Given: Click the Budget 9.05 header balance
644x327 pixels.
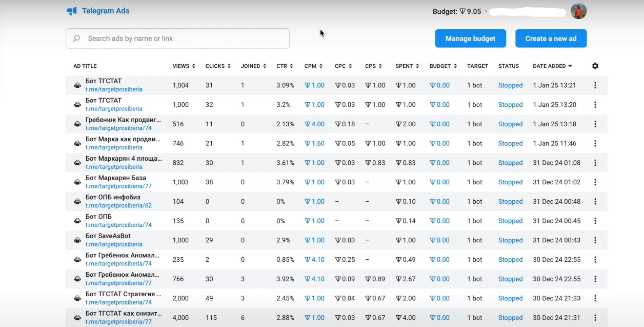Looking at the screenshot, I should [457, 11].
